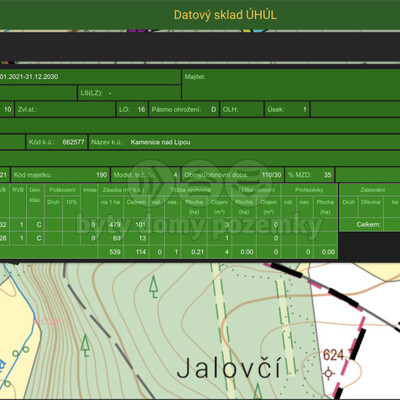Click the total value 114
This screenshot has height=400, width=400.
[x=141, y=252]
